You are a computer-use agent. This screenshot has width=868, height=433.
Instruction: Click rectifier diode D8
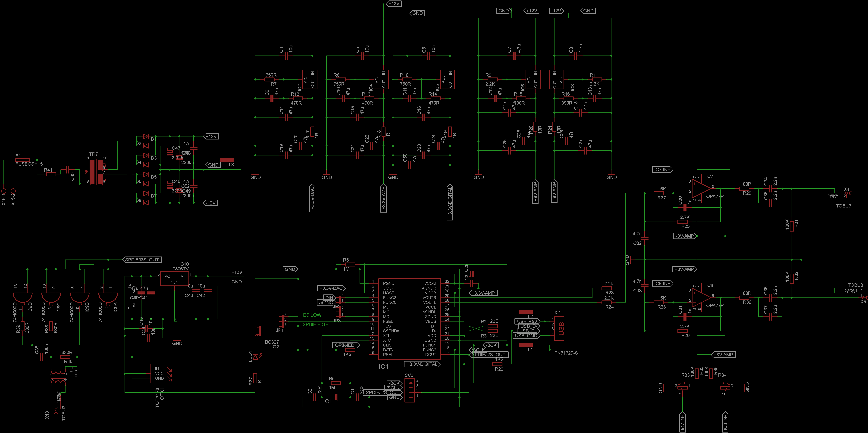(x=146, y=203)
